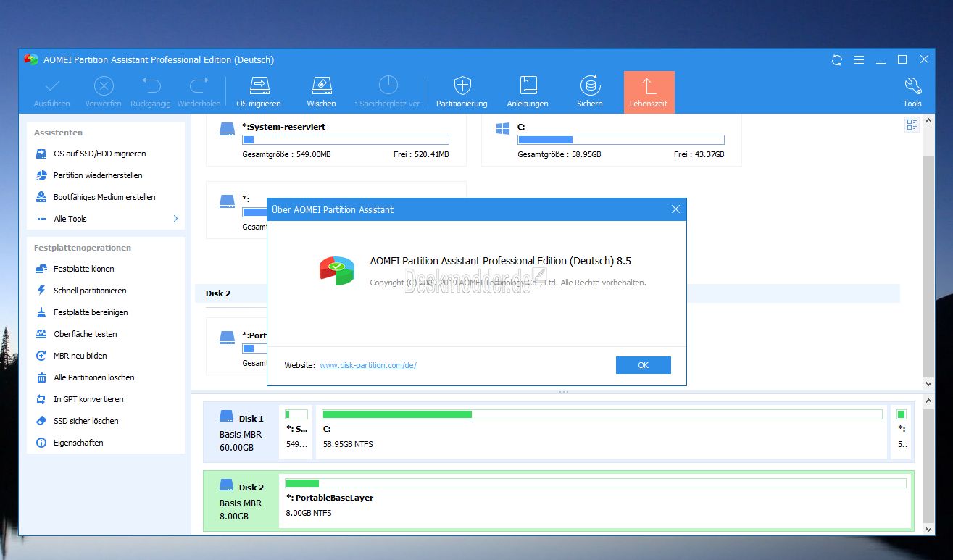The height and width of the screenshot is (560, 953).
Task: Open the Tools wrench menu
Action: pyautogui.click(x=912, y=91)
